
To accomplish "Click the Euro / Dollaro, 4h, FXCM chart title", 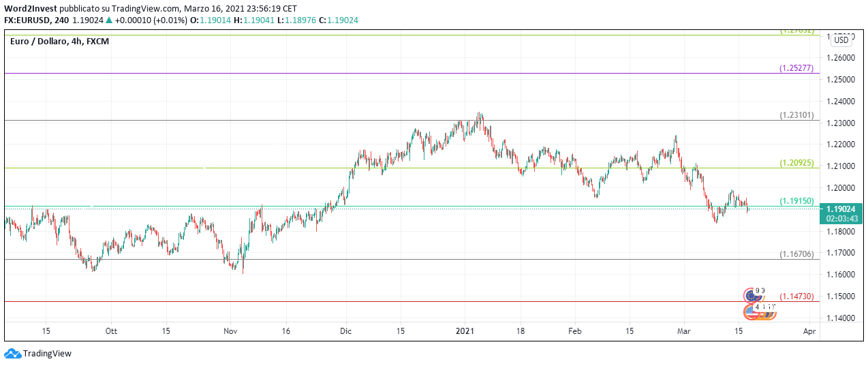I will [60, 42].
